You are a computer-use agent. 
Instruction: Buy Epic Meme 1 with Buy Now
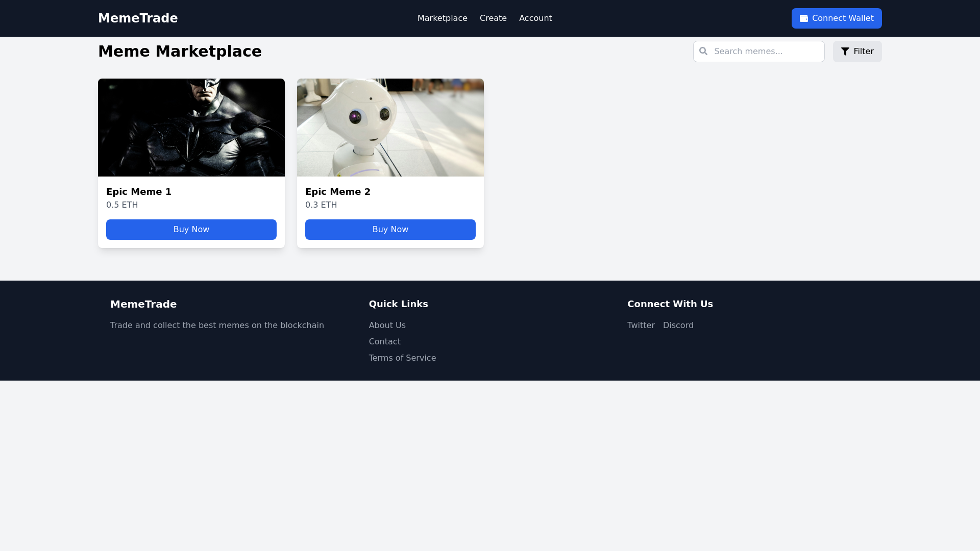pyautogui.click(x=191, y=230)
